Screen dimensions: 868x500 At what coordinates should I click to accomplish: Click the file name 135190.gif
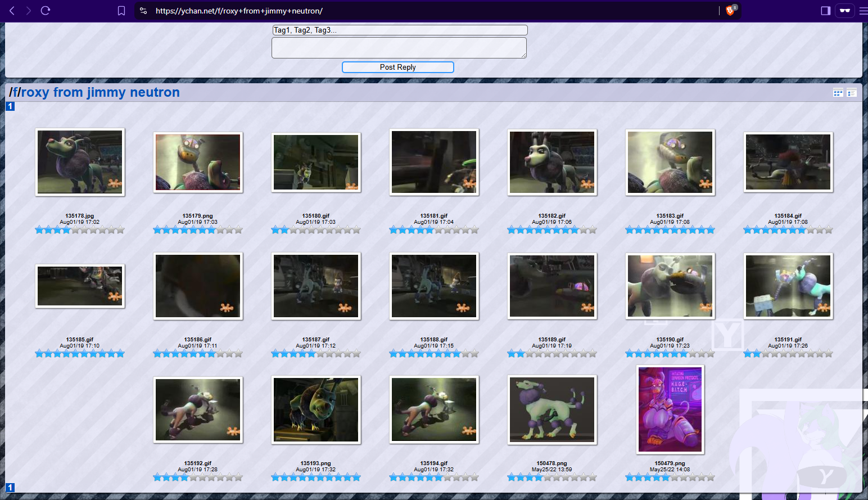click(670, 340)
